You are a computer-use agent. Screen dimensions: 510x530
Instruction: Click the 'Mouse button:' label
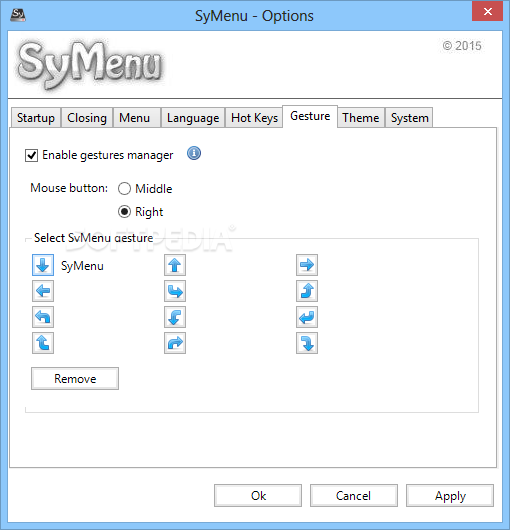(69, 188)
